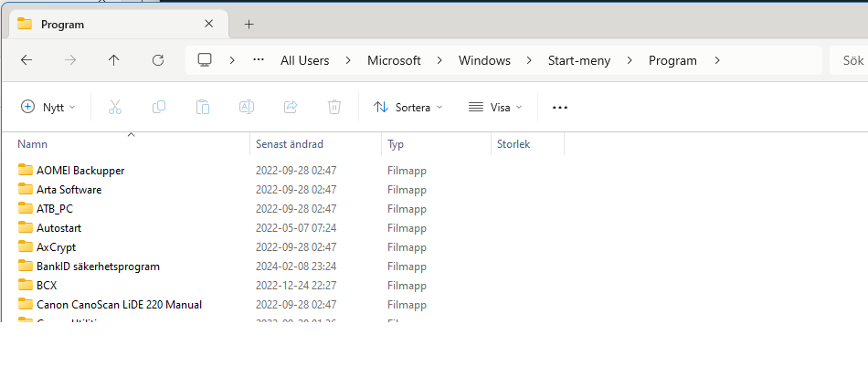Open the Nytt dropdown menu
The height and width of the screenshot is (366, 868).
pos(48,108)
